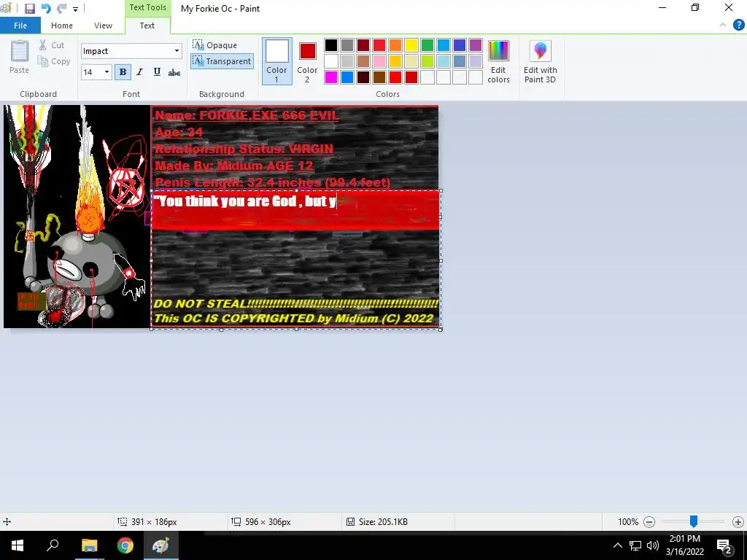Toggle Bold formatting
This screenshot has height=560, width=747.
123,72
